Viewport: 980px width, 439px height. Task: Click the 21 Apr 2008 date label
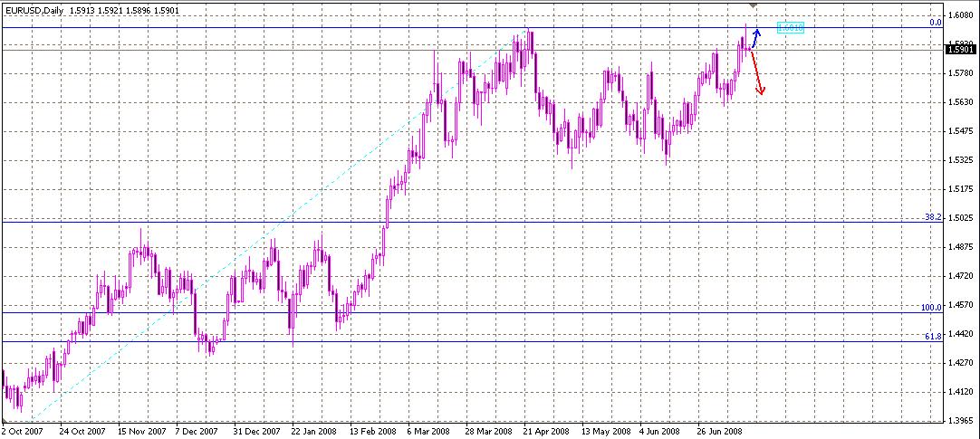547,432
